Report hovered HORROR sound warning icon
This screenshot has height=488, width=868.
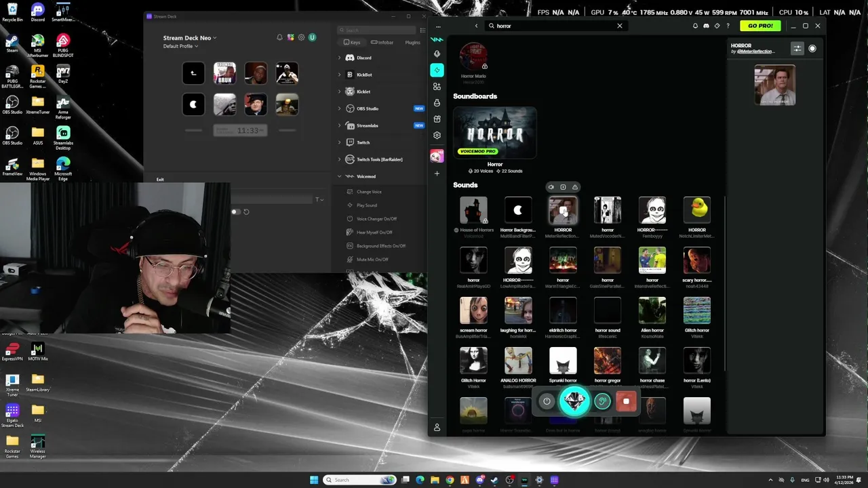(575, 187)
